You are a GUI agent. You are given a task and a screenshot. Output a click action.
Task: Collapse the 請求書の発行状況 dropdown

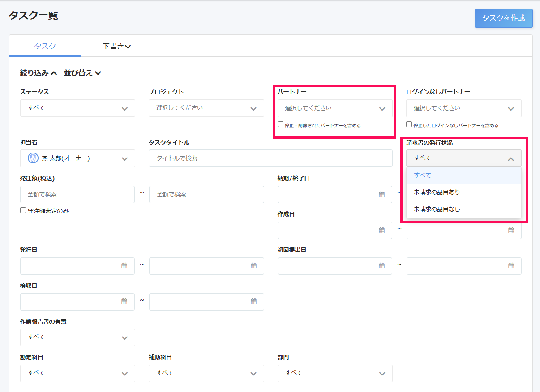click(x=464, y=158)
